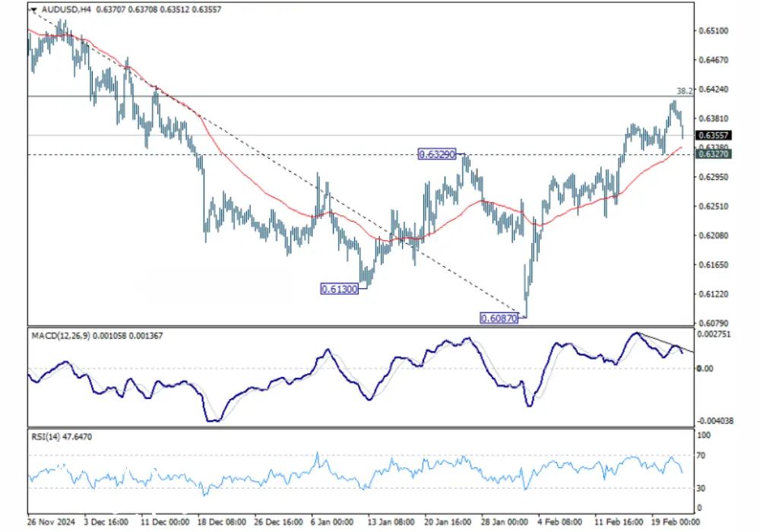Screen dimensions: 760x532
Task: Click the 0.60870 bottom price label
Action: [x=499, y=318]
